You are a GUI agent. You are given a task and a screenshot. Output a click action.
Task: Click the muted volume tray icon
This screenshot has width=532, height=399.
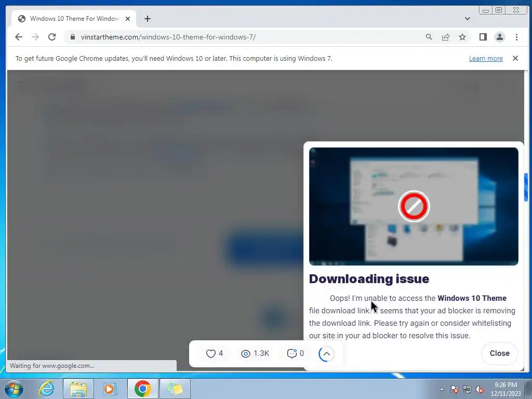[480, 389]
